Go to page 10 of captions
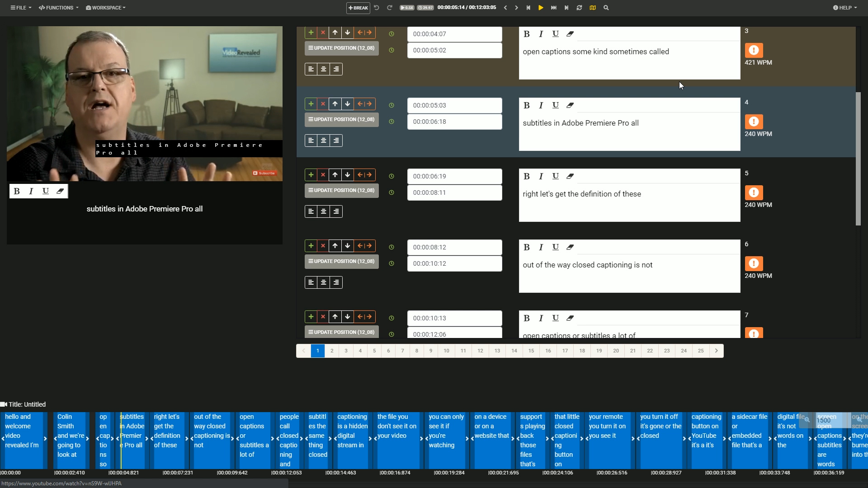Viewport: 868px width, 488px height. pos(446,351)
